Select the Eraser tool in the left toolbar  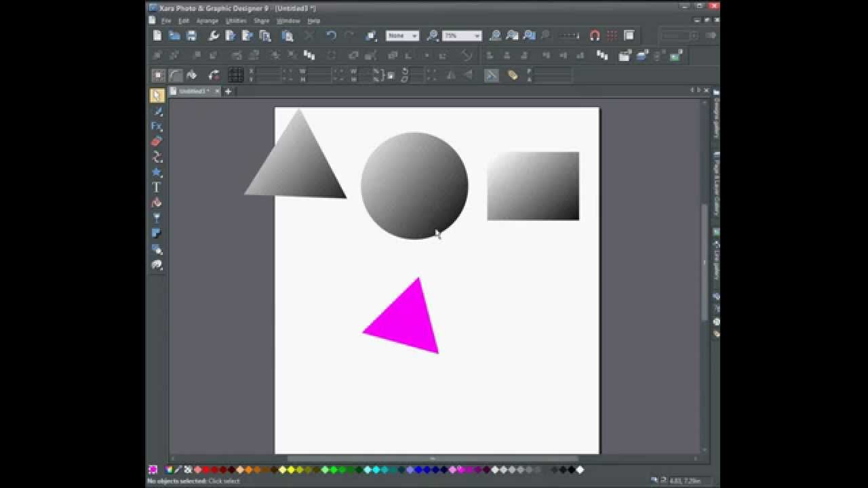point(157,142)
